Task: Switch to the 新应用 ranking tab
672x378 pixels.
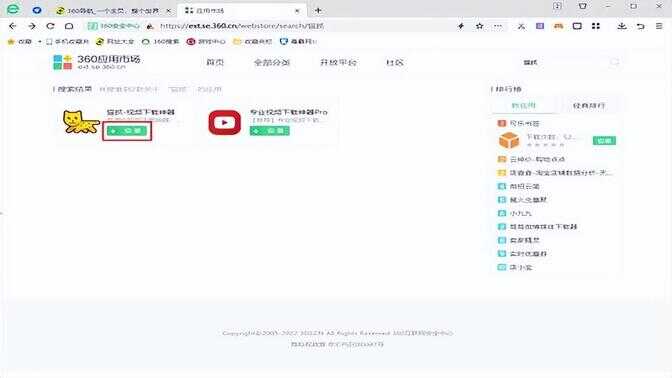Action: click(523, 105)
